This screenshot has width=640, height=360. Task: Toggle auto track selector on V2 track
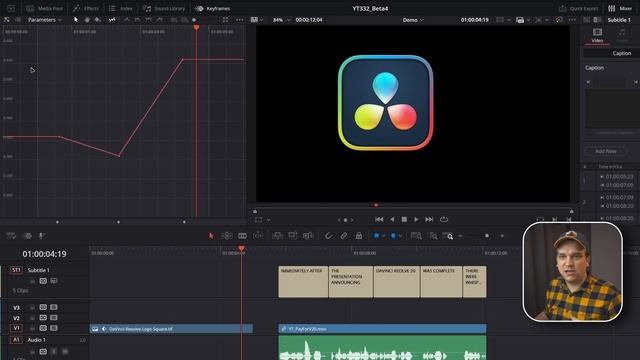click(x=43, y=318)
